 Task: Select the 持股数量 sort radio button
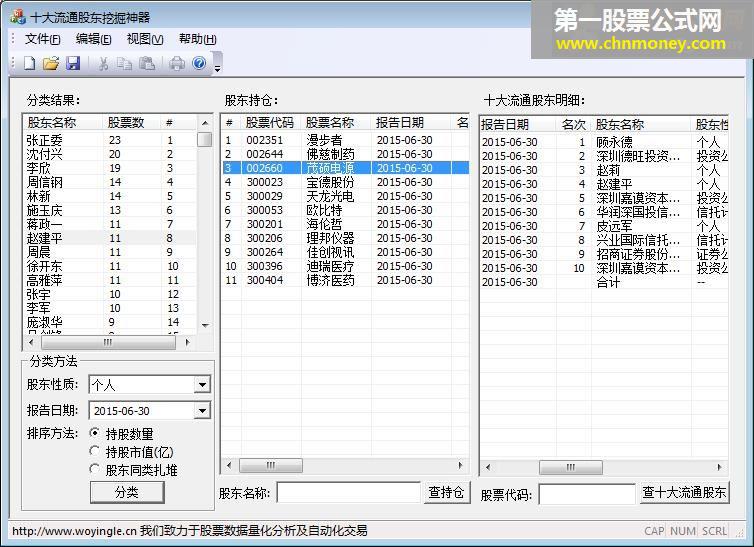pos(95,433)
